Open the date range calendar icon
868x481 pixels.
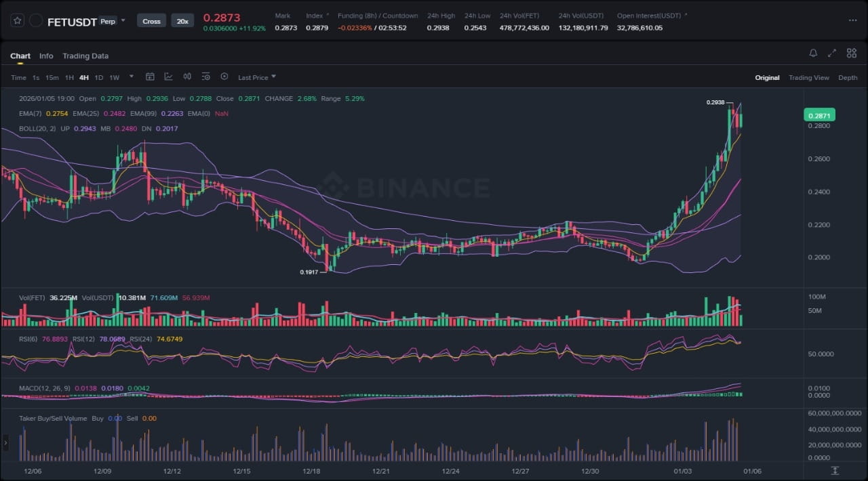tap(150, 77)
